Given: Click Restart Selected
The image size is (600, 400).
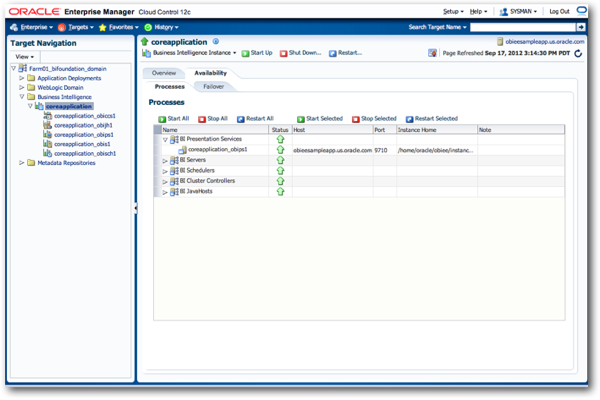Looking at the screenshot, I should (432, 119).
